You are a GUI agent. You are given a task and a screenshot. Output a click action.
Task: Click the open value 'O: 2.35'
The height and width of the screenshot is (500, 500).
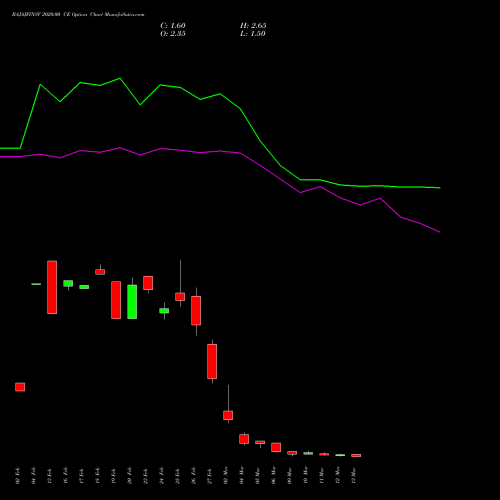coord(173,33)
